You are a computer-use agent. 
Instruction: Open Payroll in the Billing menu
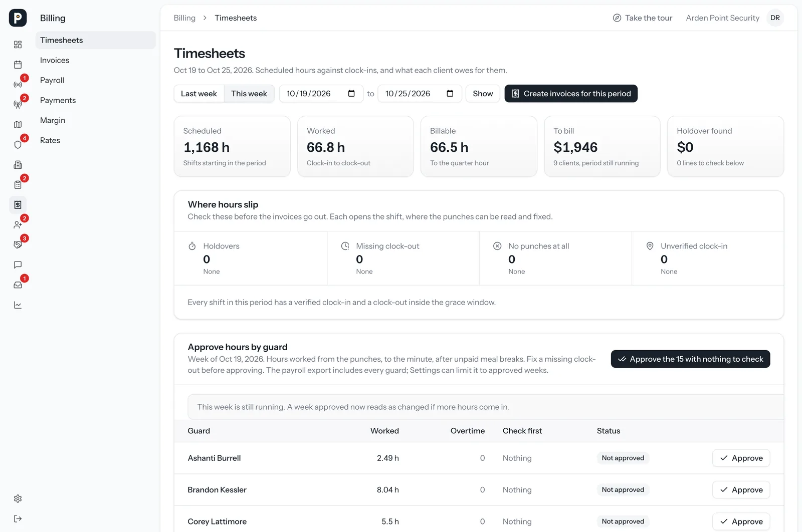click(x=96, y=80)
